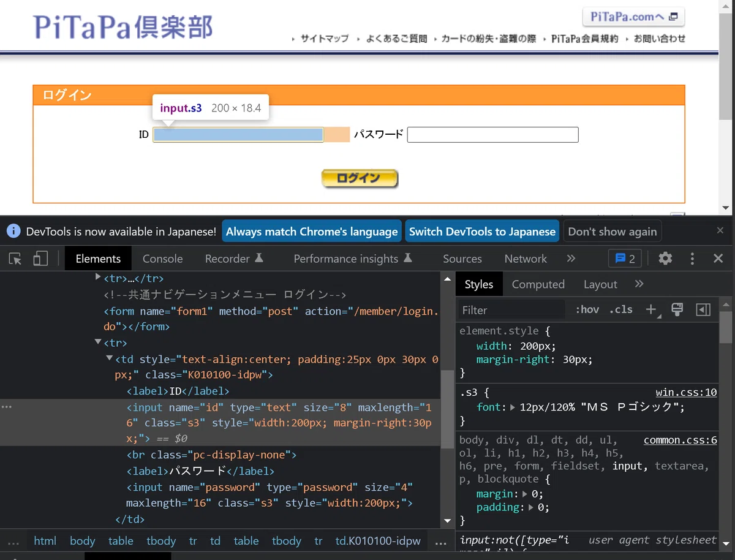Click the パスワード password input field
Image resolution: width=735 pixels, height=560 pixels.
(493, 135)
